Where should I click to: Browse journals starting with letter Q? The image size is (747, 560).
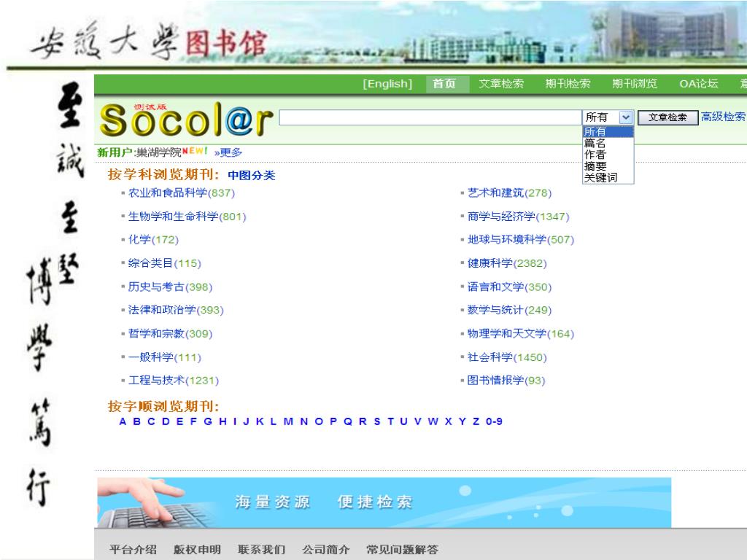point(348,421)
